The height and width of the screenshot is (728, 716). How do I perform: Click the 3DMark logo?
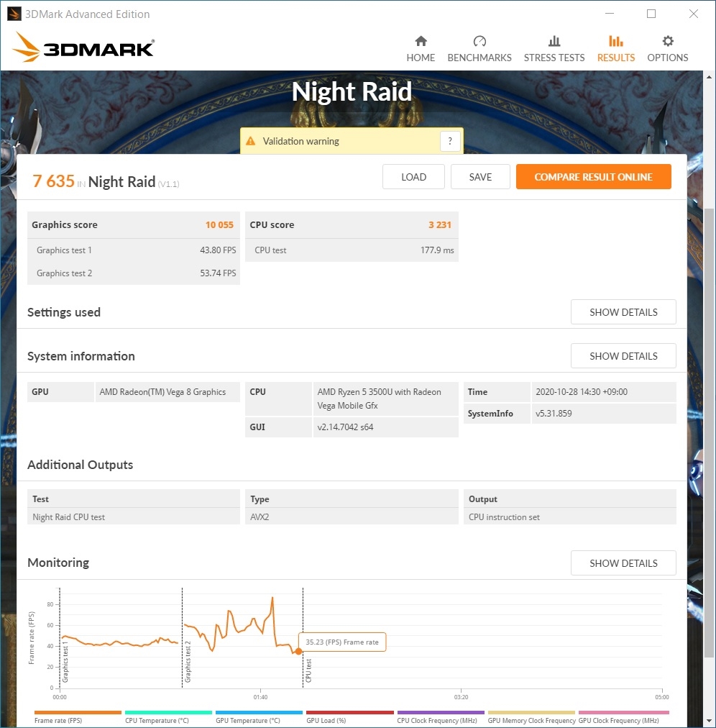(83, 47)
